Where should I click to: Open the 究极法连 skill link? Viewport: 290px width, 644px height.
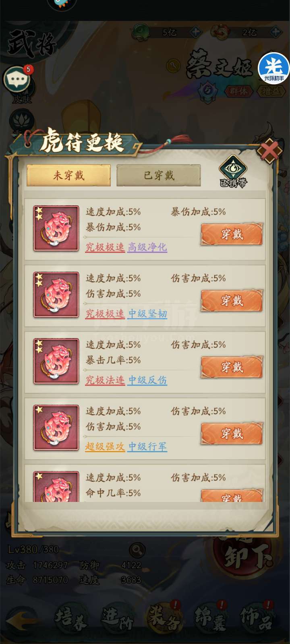[105, 380]
